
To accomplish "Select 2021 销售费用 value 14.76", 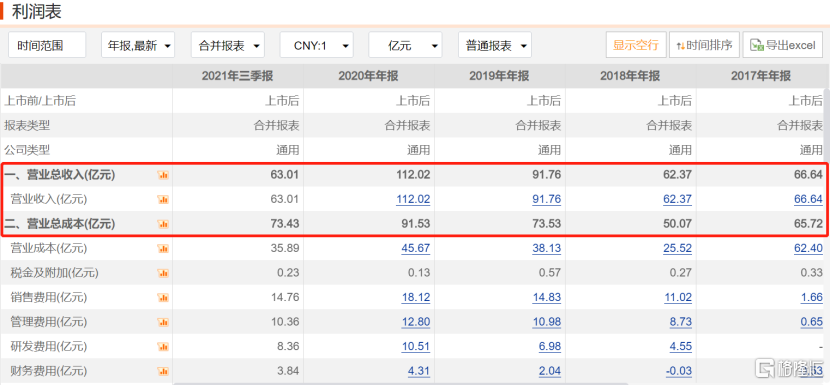I will (x=285, y=298).
